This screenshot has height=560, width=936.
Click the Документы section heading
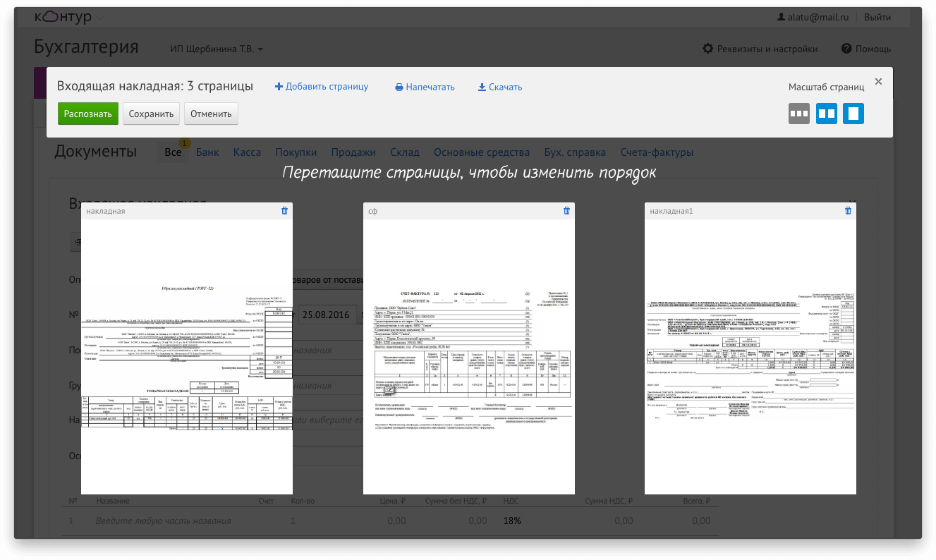(95, 151)
